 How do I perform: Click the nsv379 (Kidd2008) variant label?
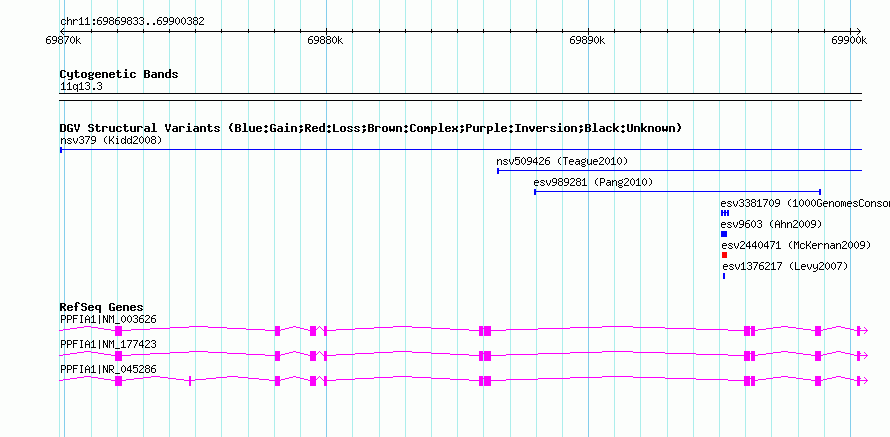pos(111,140)
